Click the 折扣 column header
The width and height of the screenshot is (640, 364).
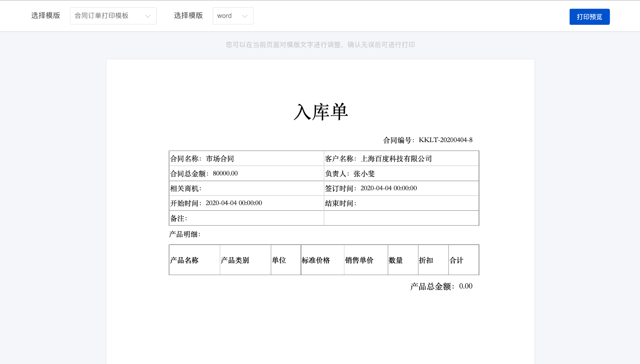coord(433,260)
